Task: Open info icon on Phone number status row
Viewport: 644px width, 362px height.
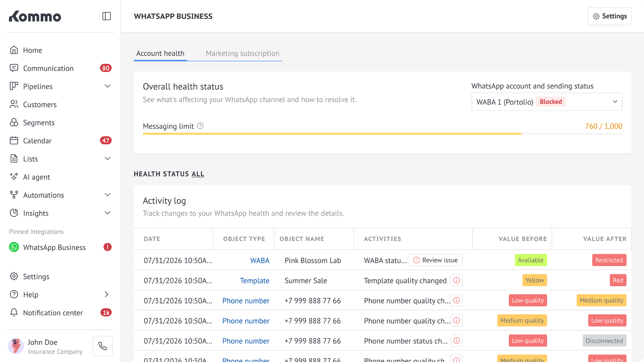Action: click(457, 341)
